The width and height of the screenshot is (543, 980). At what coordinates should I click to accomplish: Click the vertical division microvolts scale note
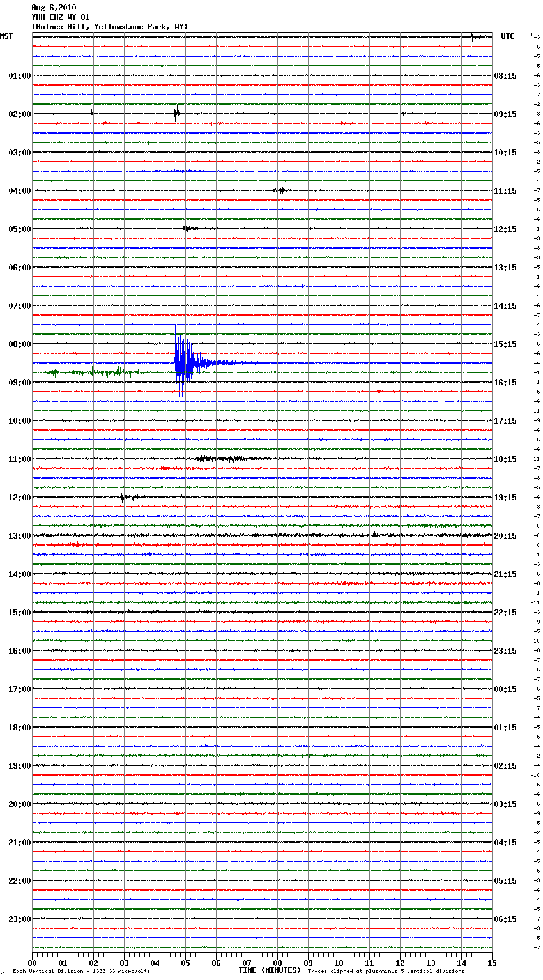pos(81,971)
